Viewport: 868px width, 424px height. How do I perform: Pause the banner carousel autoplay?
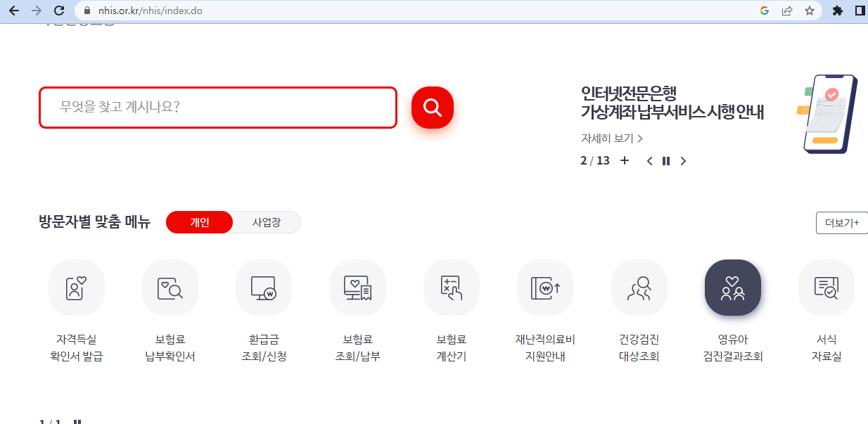(665, 160)
